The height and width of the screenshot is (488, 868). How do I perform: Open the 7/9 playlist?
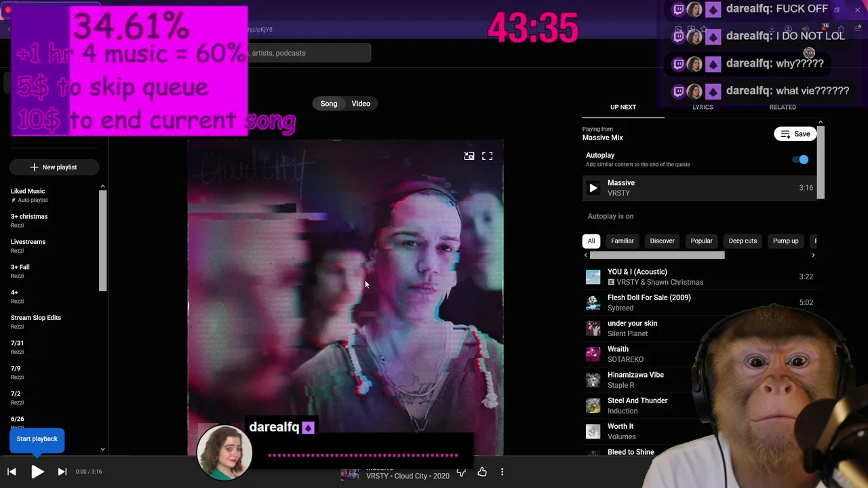coord(15,368)
